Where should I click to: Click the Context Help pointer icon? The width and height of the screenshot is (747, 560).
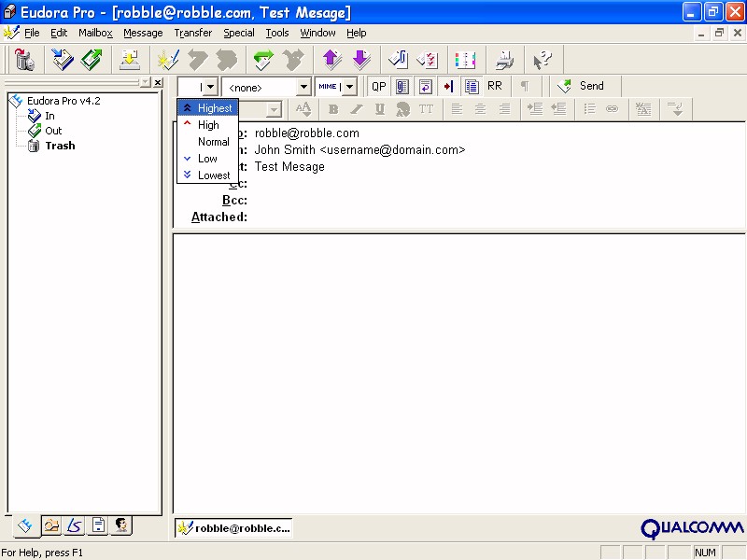pos(543,60)
